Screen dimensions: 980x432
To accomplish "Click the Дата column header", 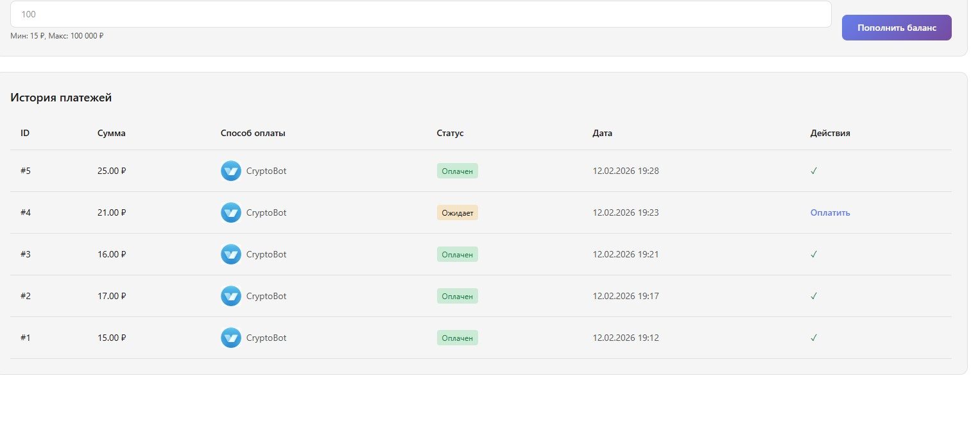I will point(602,134).
